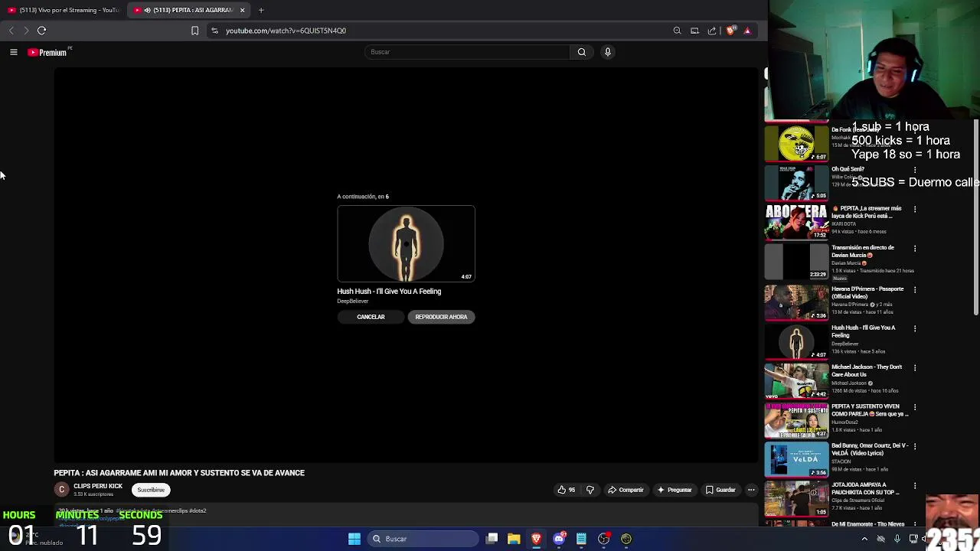Open options for Havana D'Primera Pasaporte video
The width and height of the screenshot is (980, 551).
(x=915, y=289)
